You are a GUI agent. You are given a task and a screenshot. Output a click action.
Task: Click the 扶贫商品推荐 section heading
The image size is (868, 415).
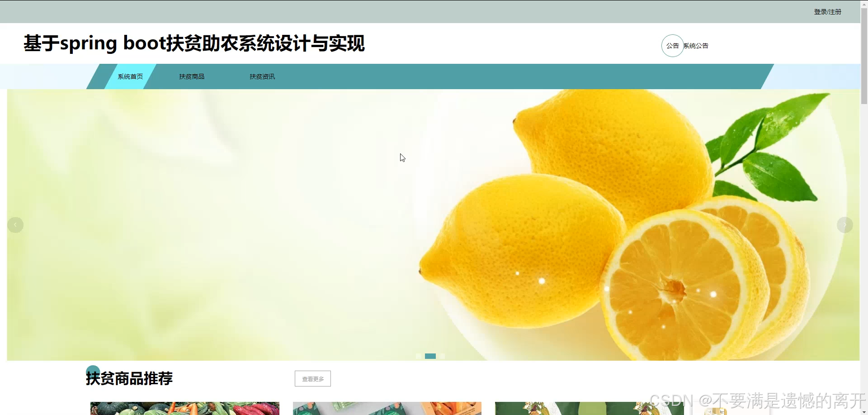tap(129, 378)
